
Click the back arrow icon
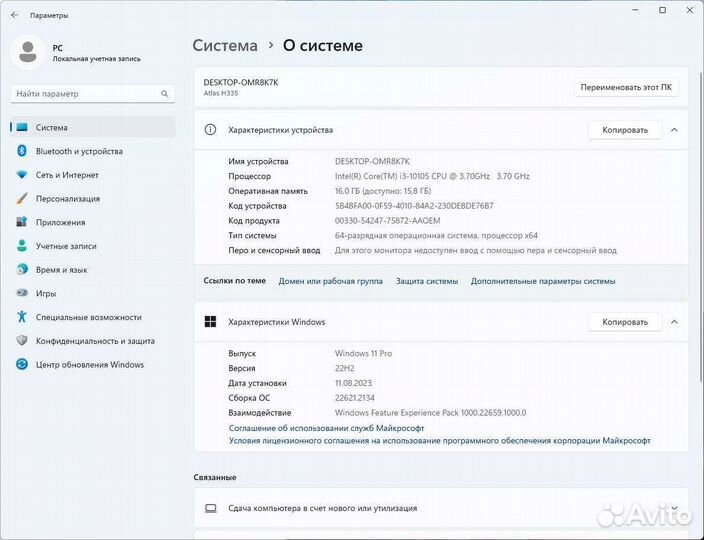(15, 15)
